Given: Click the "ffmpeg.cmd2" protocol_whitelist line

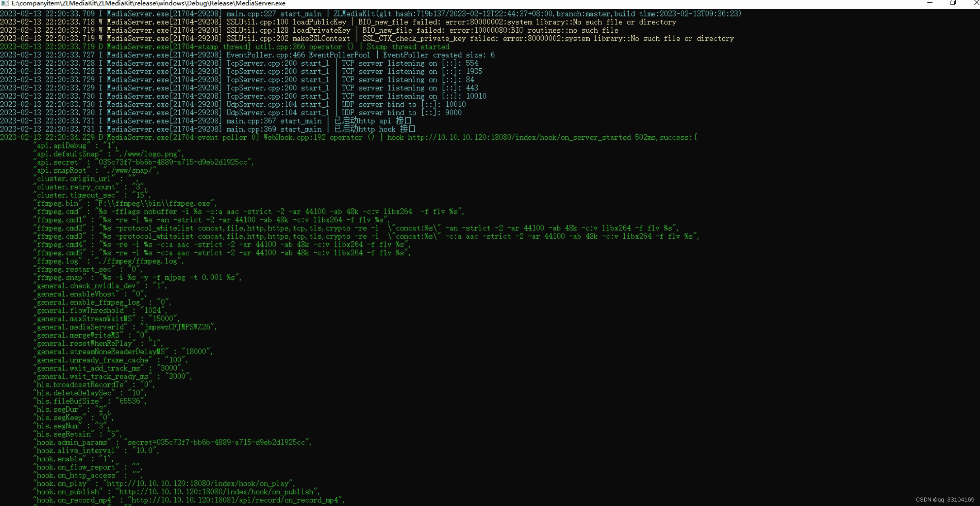Looking at the screenshot, I should [x=356, y=228].
